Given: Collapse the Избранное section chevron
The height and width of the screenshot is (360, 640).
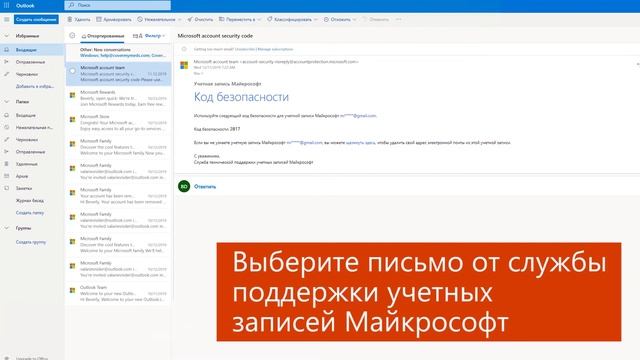Looking at the screenshot, I should pos(7,36).
